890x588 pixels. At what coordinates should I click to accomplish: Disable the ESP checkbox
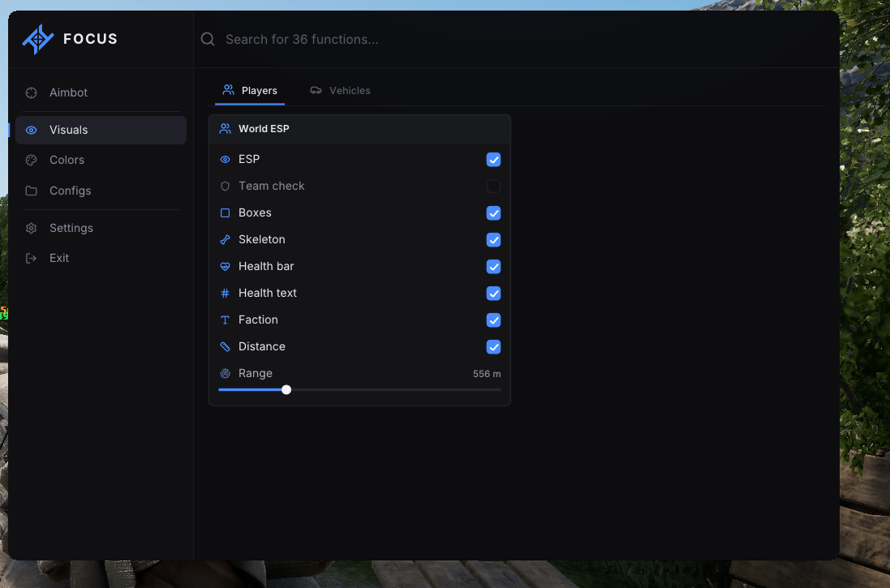pos(493,160)
